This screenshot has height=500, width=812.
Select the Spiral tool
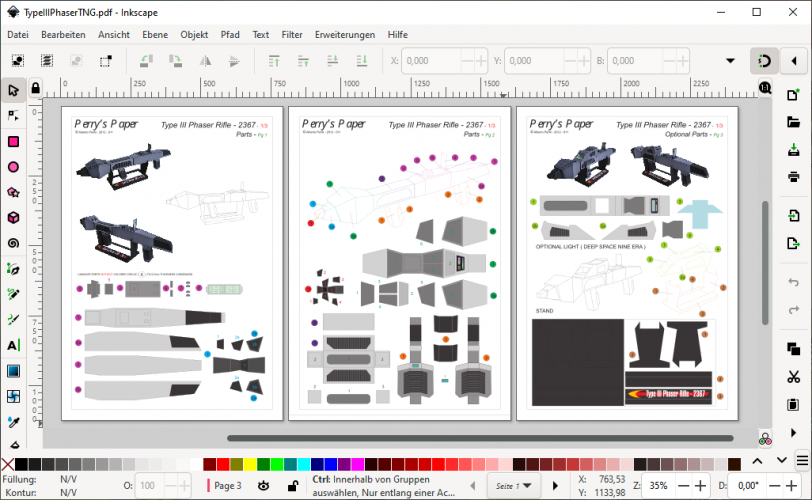[x=13, y=243]
